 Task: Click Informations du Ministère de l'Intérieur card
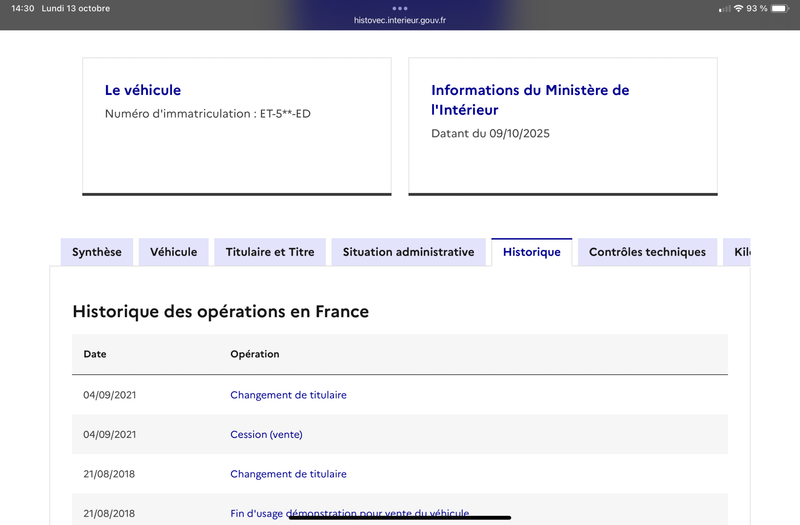(x=530, y=99)
